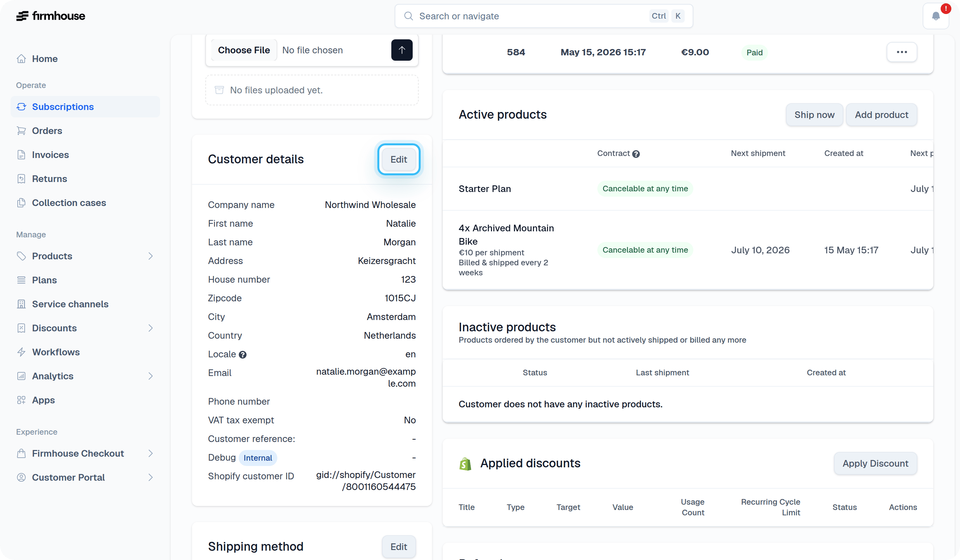The height and width of the screenshot is (560, 960).
Task: Open Subscriptions in sidebar
Action: (85, 107)
